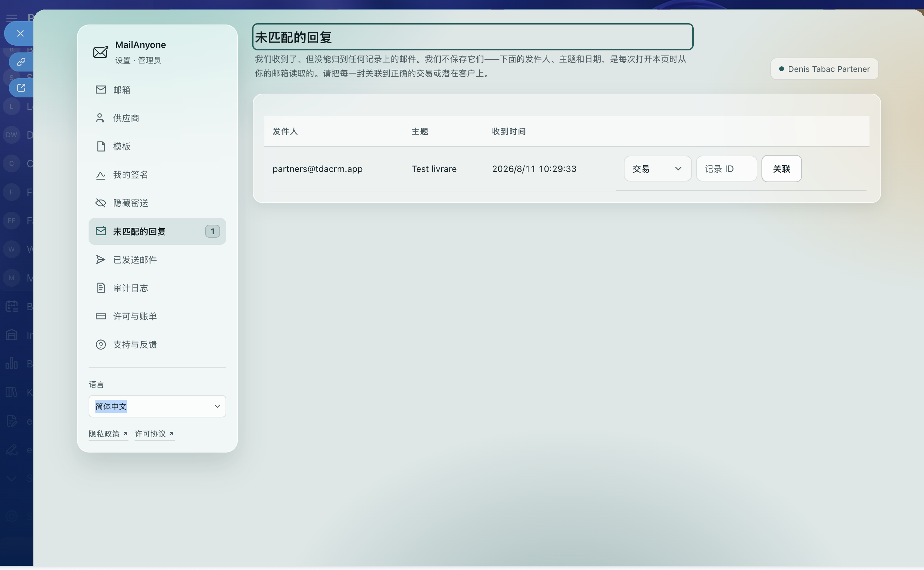Viewport: 924px width, 570px height.
Task: Click the blue chain link icon button
Action: pos(21,62)
